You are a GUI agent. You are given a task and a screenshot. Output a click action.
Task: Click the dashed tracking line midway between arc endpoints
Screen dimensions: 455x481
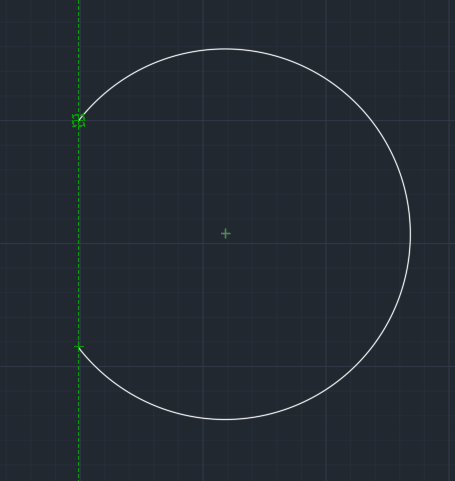(x=79, y=234)
